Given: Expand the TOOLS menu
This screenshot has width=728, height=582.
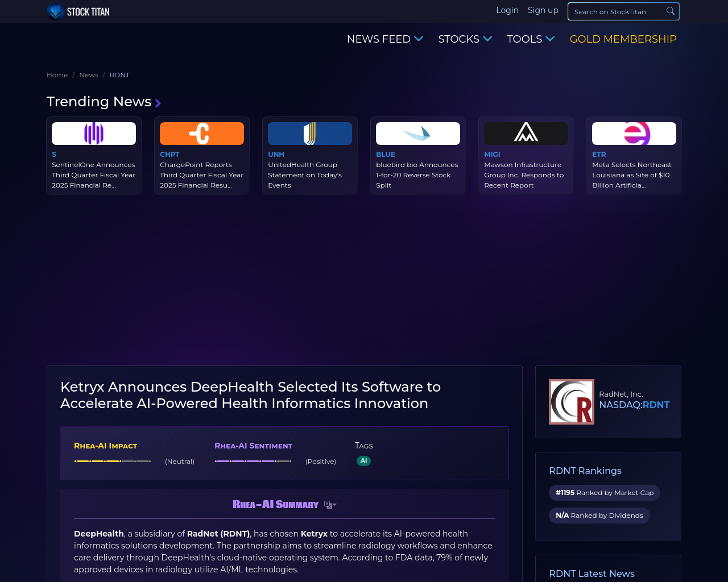Looking at the screenshot, I should coord(531,39).
